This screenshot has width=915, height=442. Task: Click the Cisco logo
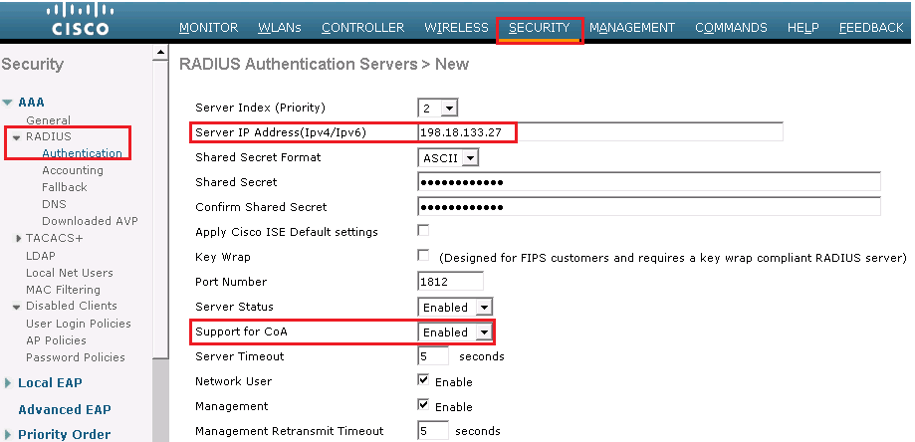[80, 20]
